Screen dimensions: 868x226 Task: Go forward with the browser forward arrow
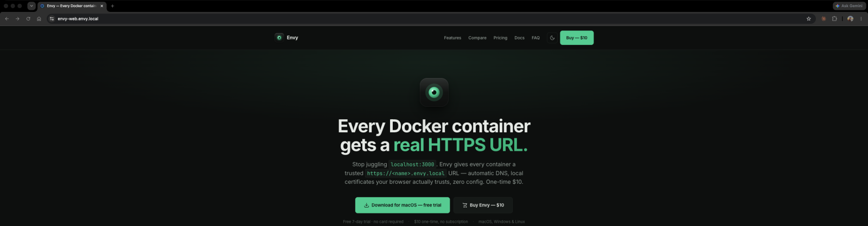pyautogui.click(x=17, y=18)
